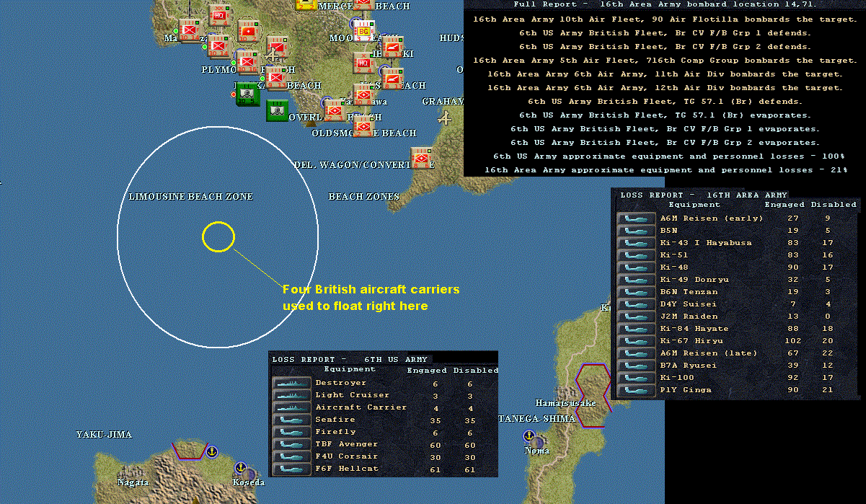Select the Ki-67 Hiryu aircraft icon
Screen dimensions: 866x504
point(637,341)
